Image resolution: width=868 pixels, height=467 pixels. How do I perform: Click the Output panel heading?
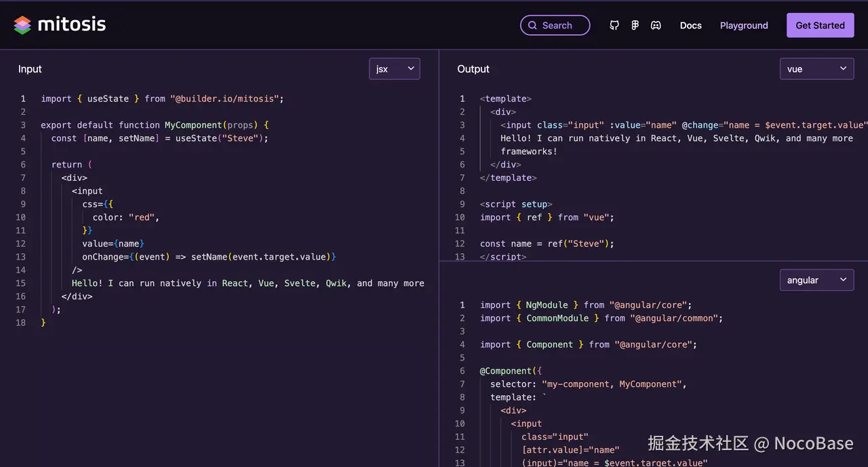coord(473,69)
